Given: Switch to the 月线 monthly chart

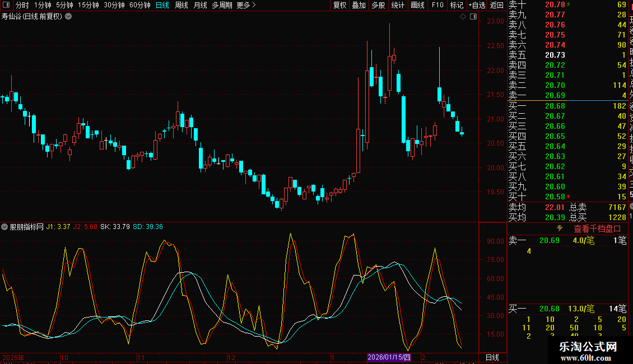Looking at the screenshot, I should [x=200, y=5].
